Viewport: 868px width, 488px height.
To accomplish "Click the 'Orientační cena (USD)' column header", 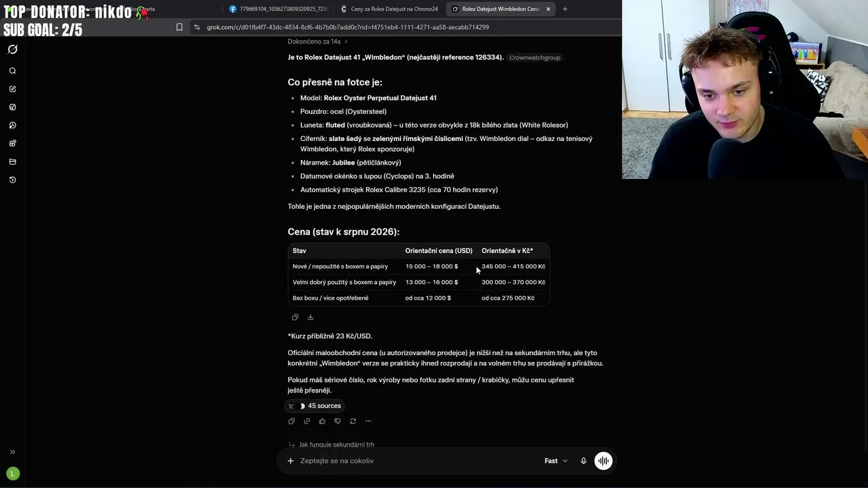I will (x=439, y=251).
